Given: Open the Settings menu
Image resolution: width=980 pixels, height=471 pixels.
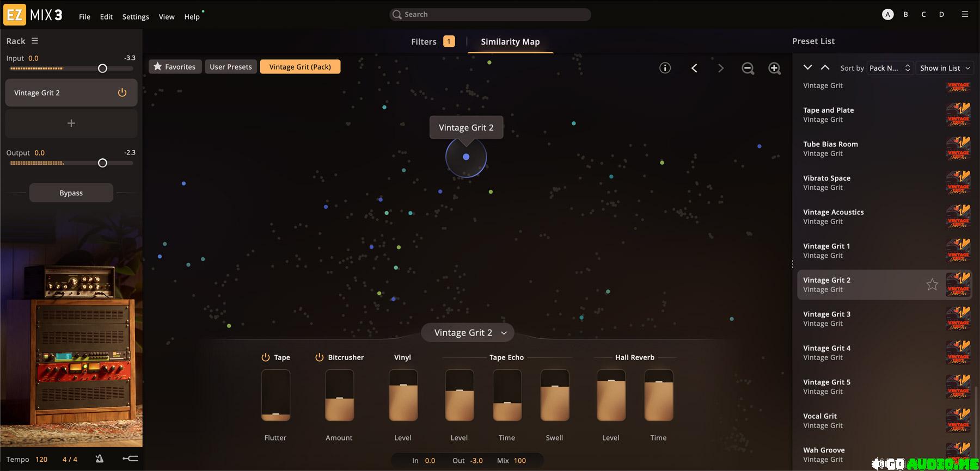Looking at the screenshot, I should [x=136, y=17].
